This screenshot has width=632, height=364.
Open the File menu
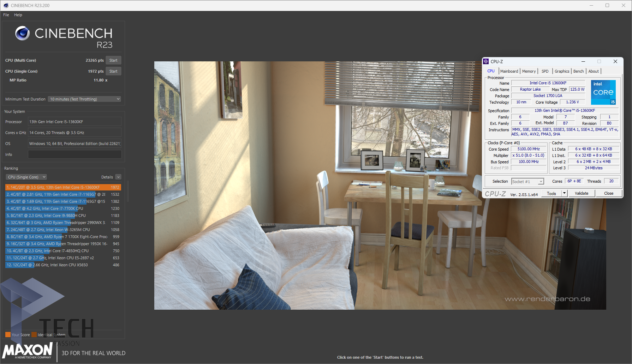point(6,15)
